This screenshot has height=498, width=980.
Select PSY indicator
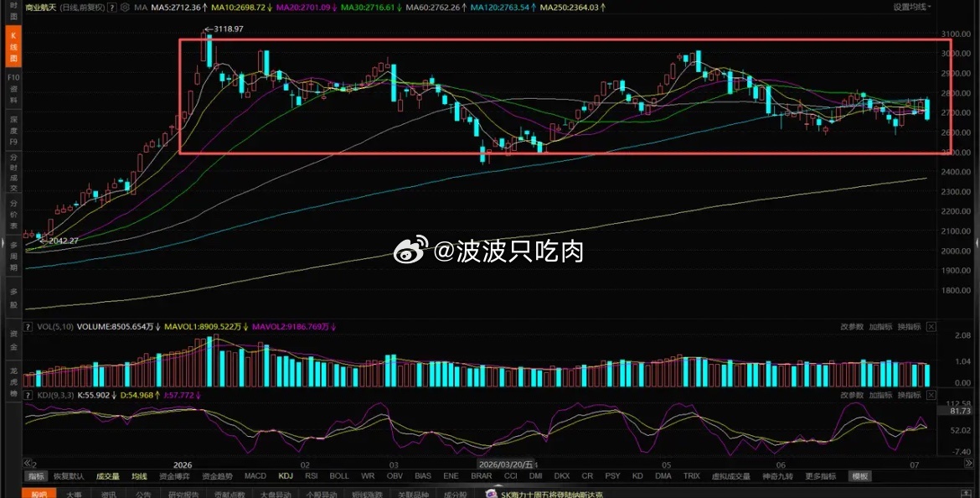tap(612, 476)
